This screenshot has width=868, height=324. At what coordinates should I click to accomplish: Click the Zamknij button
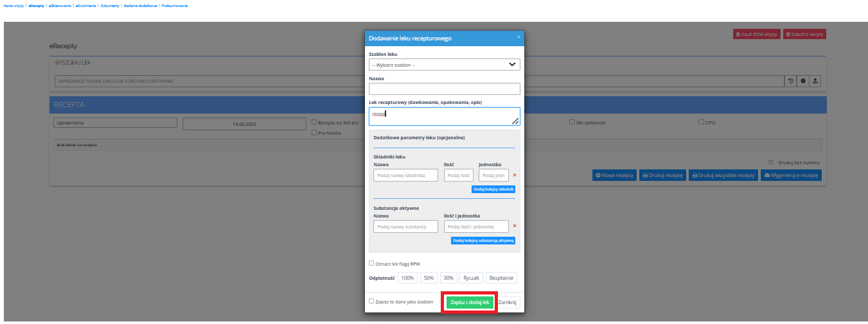(508, 302)
